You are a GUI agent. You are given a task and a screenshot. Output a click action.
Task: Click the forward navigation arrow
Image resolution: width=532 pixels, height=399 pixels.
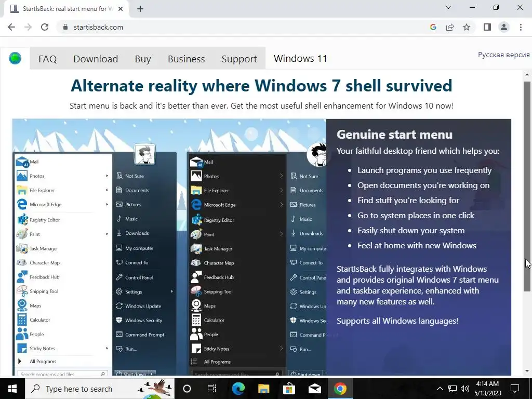tap(28, 27)
